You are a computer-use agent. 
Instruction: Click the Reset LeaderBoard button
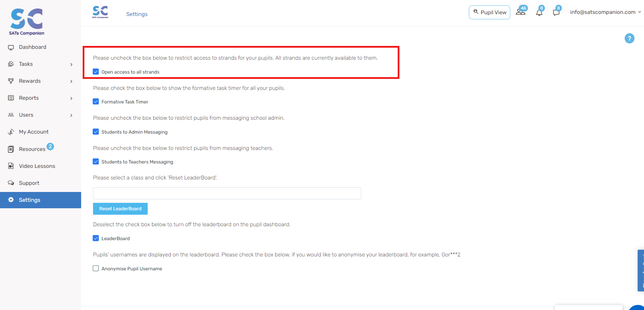pyautogui.click(x=120, y=209)
